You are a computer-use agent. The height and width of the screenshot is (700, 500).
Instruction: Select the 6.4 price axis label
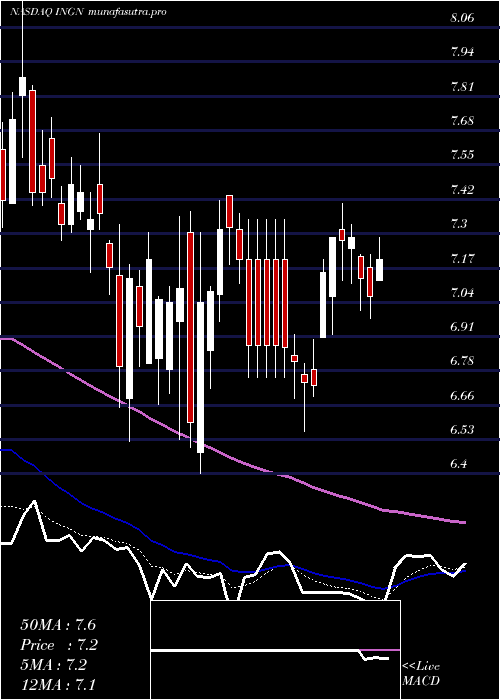point(459,464)
